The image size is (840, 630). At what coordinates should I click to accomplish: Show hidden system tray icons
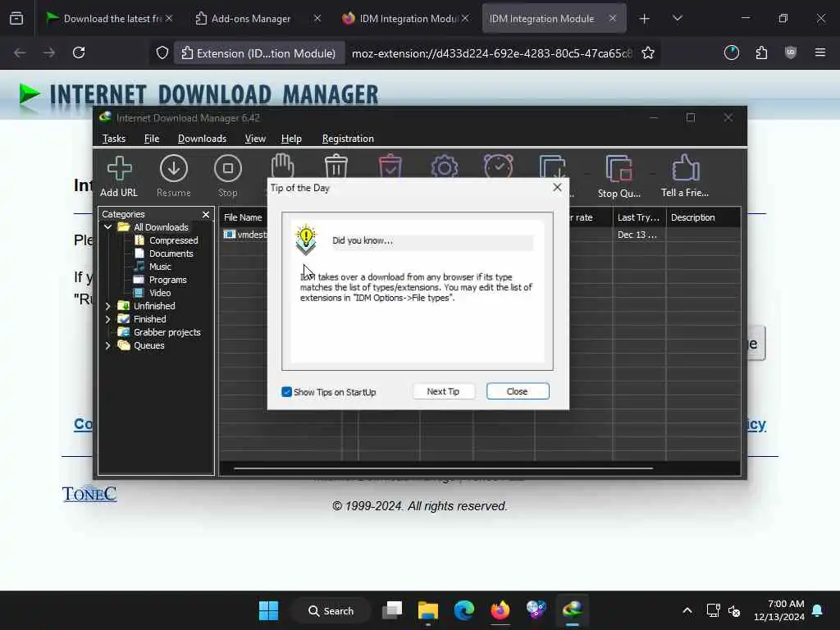tap(687, 610)
